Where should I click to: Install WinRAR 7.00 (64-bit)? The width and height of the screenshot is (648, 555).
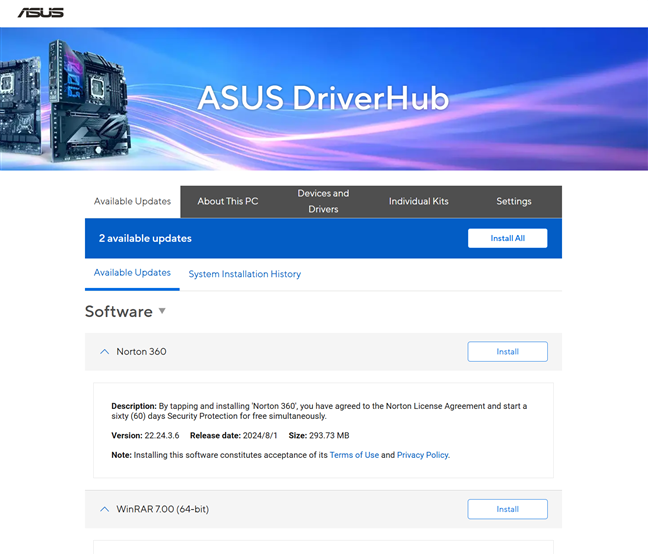click(507, 509)
